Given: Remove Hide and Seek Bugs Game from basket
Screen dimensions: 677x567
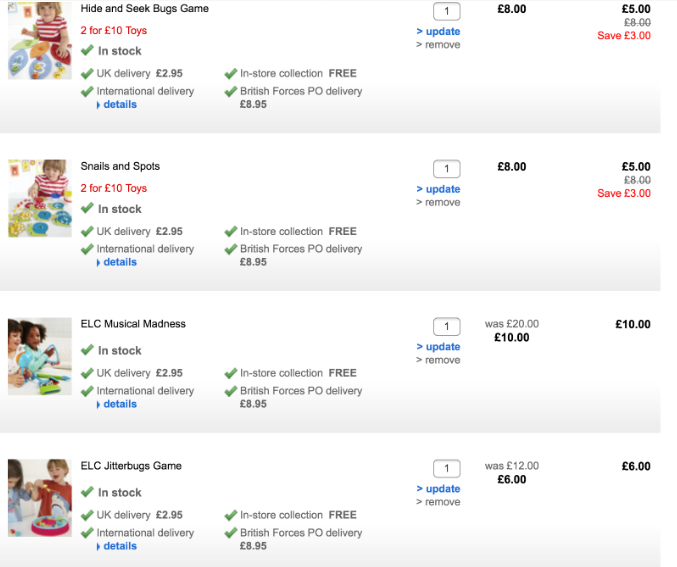Looking at the screenshot, I should click(x=442, y=45).
